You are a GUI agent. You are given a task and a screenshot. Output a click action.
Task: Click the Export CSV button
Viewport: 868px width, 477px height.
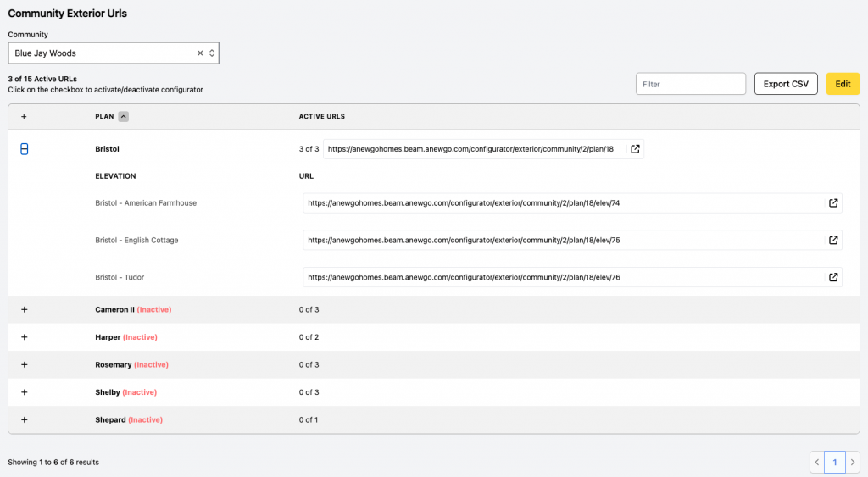point(786,84)
